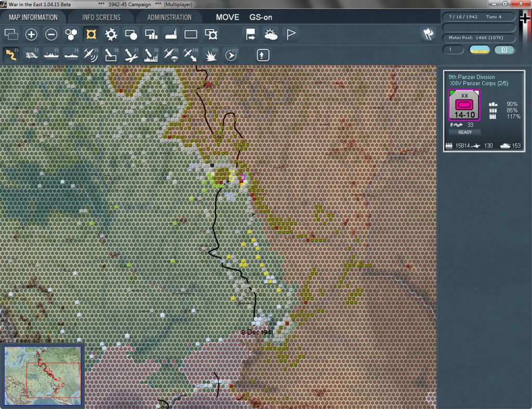Click the 7/18/1942 Turn 4 date field
Image resolution: width=532 pixels, height=409 pixels.
click(478, 17)
